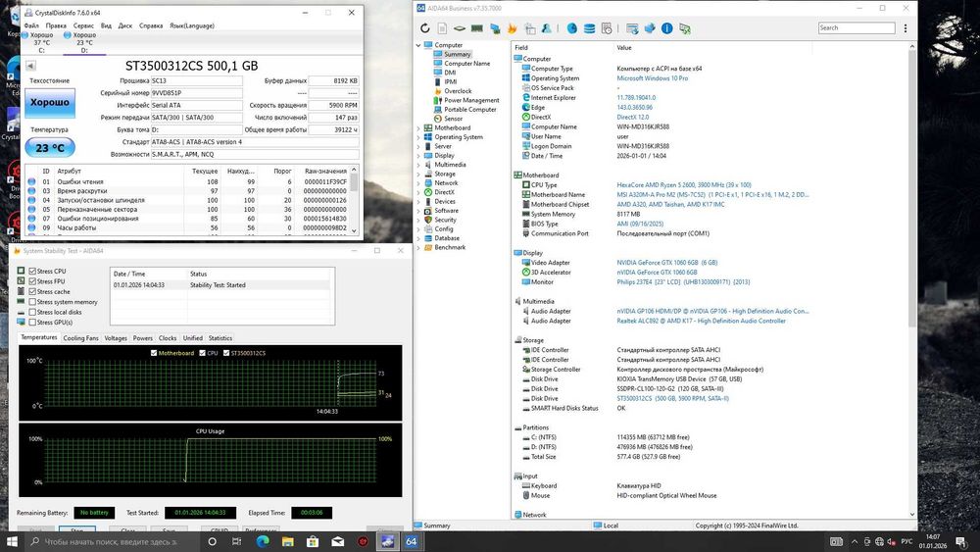Open the Report page icon in AIDA64 toolbar

coord(442,28)
